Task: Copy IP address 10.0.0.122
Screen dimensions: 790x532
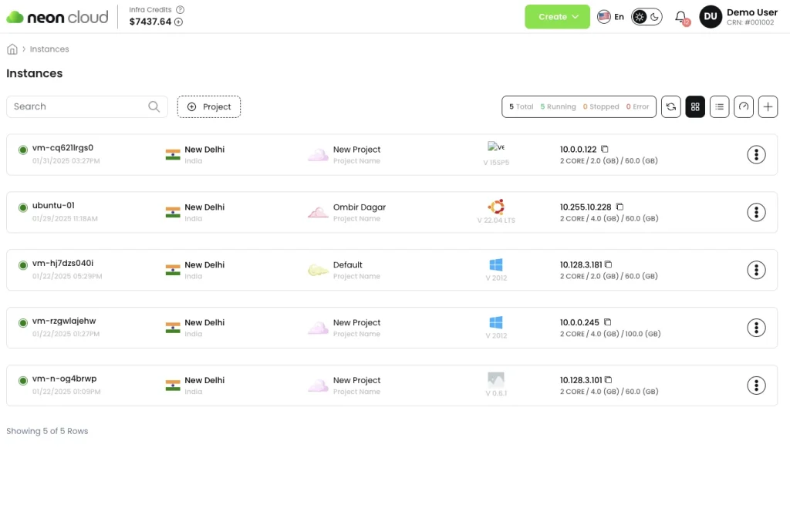Action: pyautogui.click(x=605, y=149)
